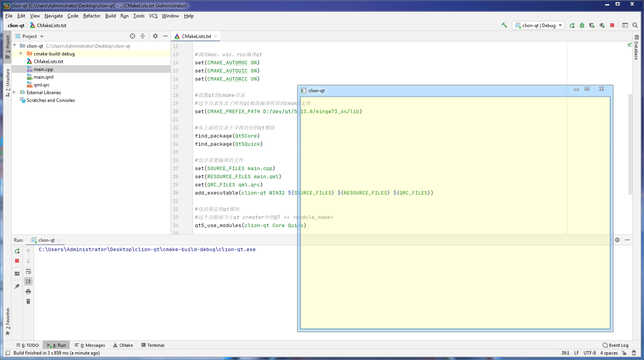Rerun clion-qt in the Run panel
The height and width of the screenshot is (360, 644).
pyautogui.click(x=17, y=251)
